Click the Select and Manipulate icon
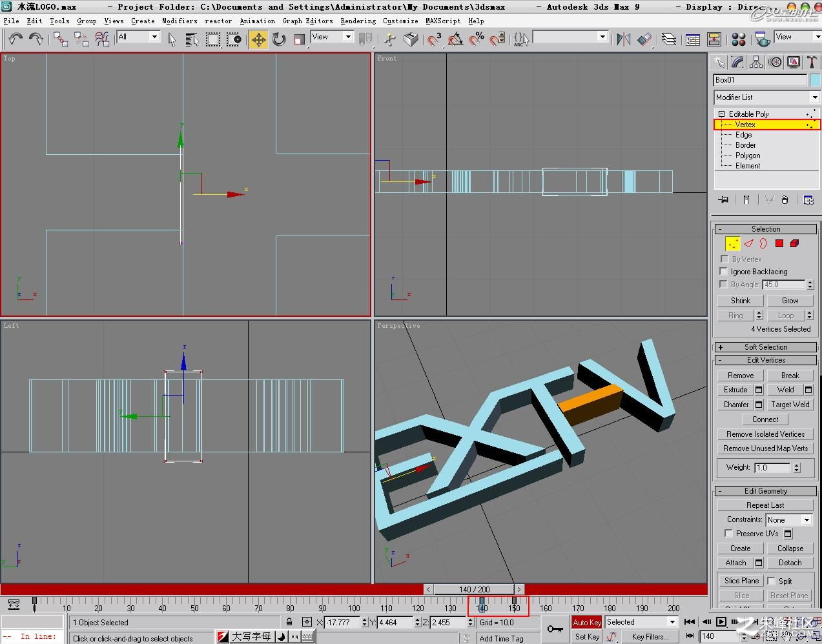 [x=389, y=39]
